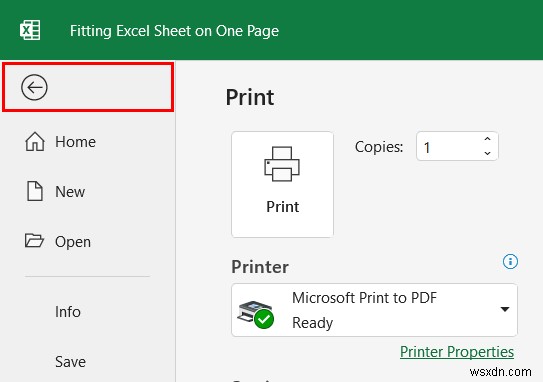Click the 'Ready' printer status text
Viewport: 543px width, 382px height.
(312, 323)
